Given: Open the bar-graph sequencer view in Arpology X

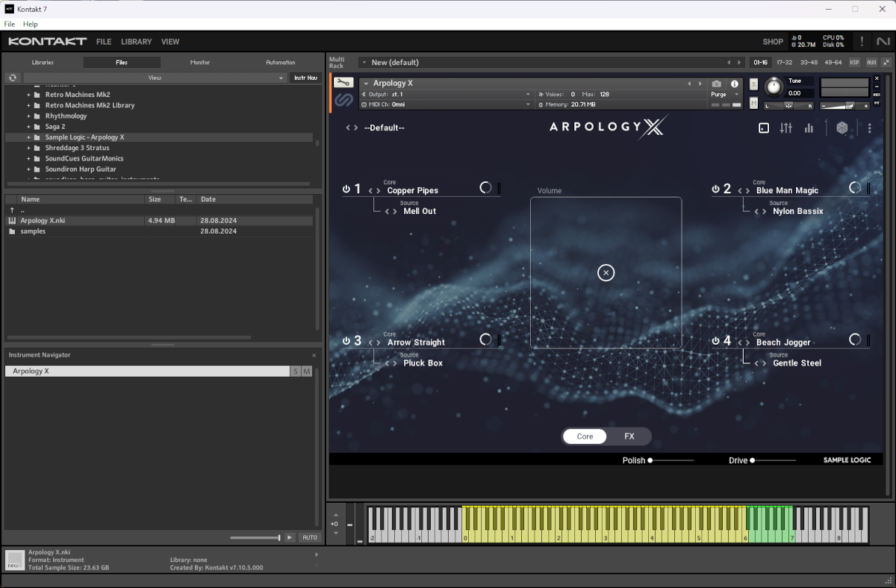Looking at the screenshot, I should (x=809, y=128).
